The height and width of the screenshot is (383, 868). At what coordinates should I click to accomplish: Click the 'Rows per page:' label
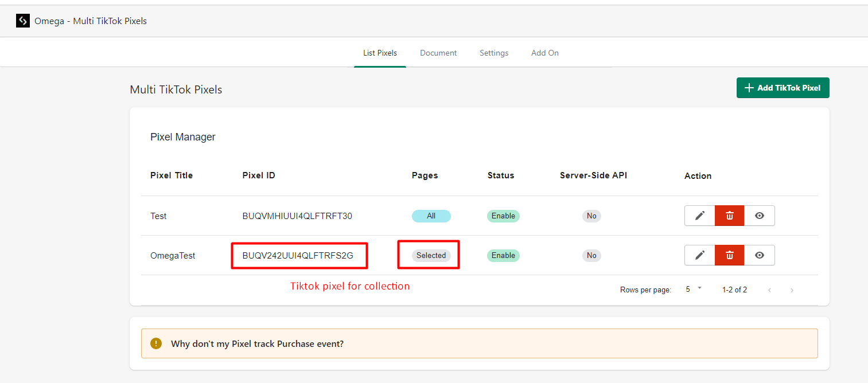pos(645,290)
